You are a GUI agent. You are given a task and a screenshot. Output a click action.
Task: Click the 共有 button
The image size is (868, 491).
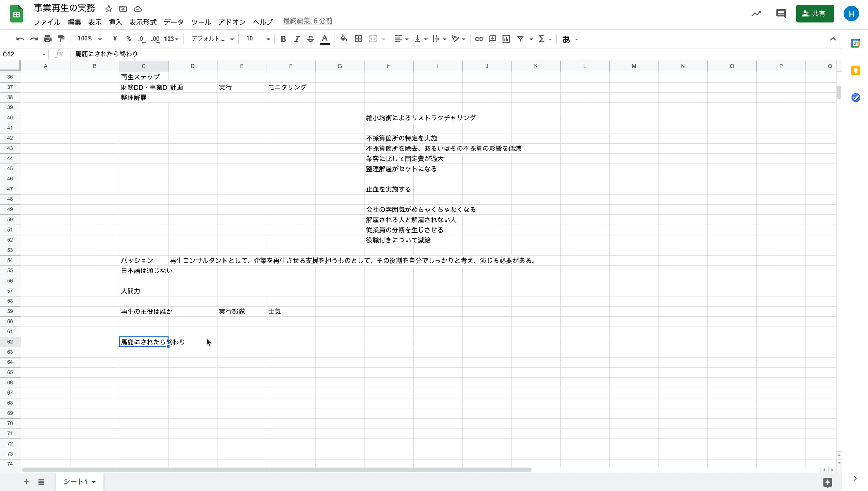click(x=815, y=14)
